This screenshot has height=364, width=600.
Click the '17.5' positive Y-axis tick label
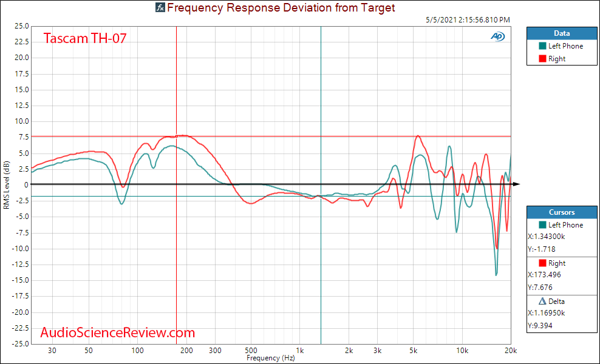(x=22, y=74)
